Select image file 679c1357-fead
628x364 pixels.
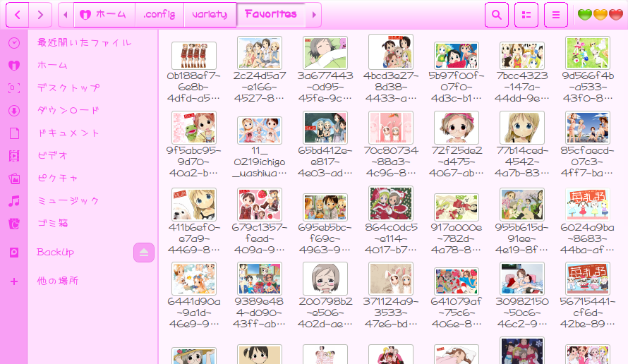pos(260,205)
